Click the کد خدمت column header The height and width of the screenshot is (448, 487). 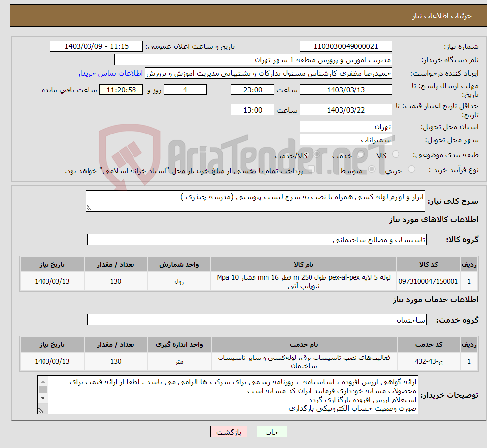click(428, 344)
